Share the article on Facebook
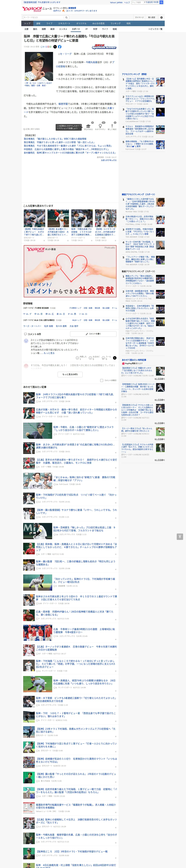 [60, 47]
